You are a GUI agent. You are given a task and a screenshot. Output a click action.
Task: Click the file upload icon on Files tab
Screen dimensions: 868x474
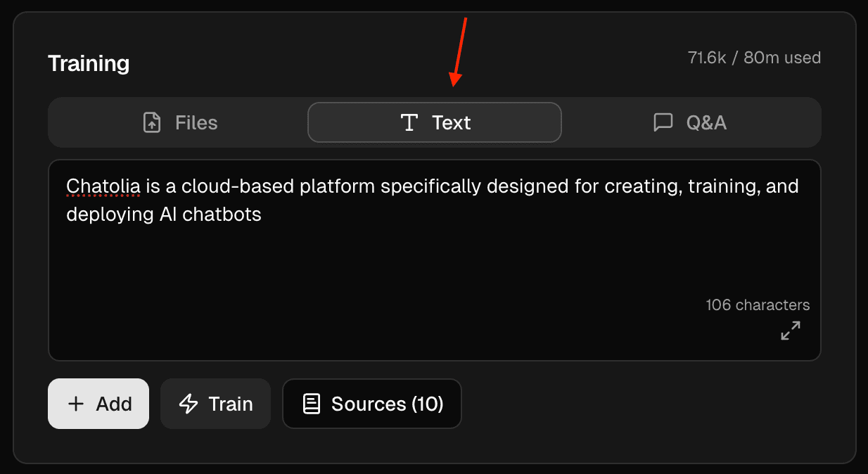click(152, 123)
